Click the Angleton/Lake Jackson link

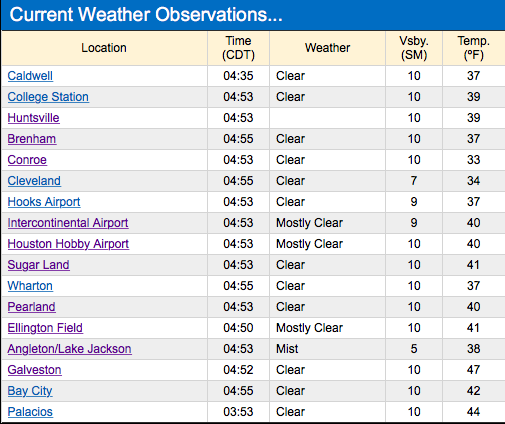(69, 349)
